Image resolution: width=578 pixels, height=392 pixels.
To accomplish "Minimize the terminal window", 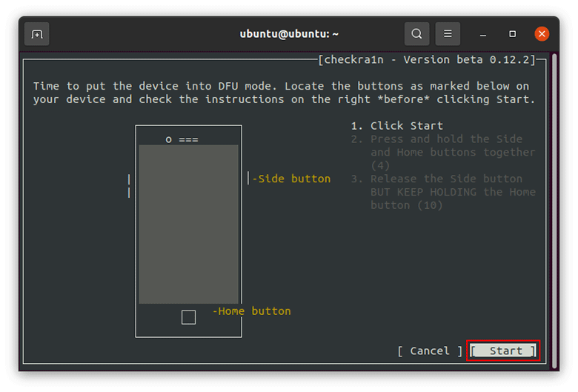I will click(483, 34).
